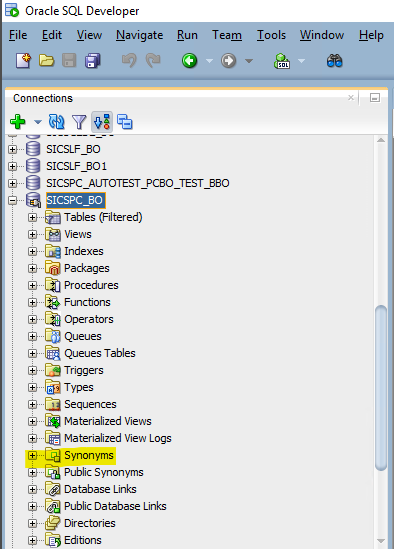Expand the Indexes node
This screenshot has height=549, width=394.
[x=32, y=251]
